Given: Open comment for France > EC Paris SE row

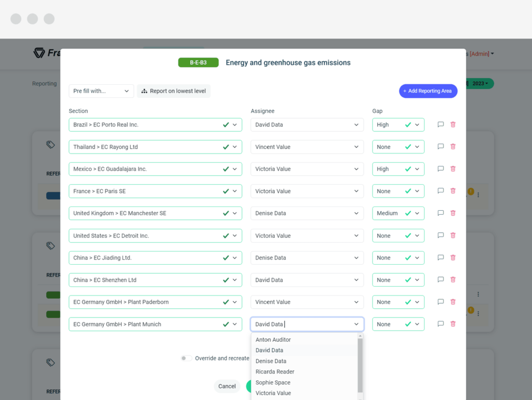Looking at the screenshot, I should (x=441, y=191).
